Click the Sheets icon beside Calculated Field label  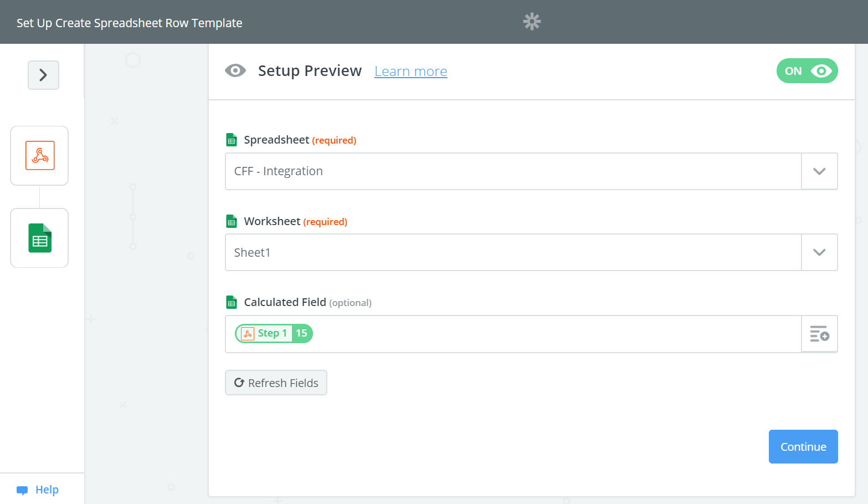pyautogui.click(x=232, y=302)
